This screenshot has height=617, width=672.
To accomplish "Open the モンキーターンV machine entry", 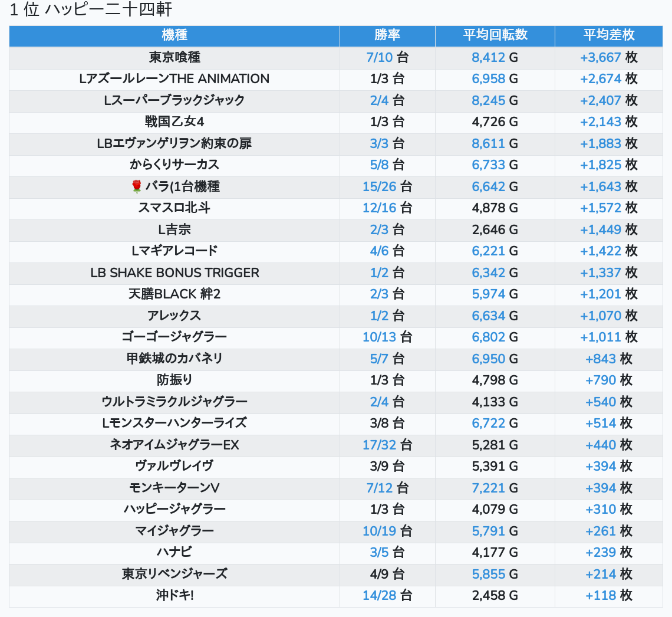I will 174,488.
